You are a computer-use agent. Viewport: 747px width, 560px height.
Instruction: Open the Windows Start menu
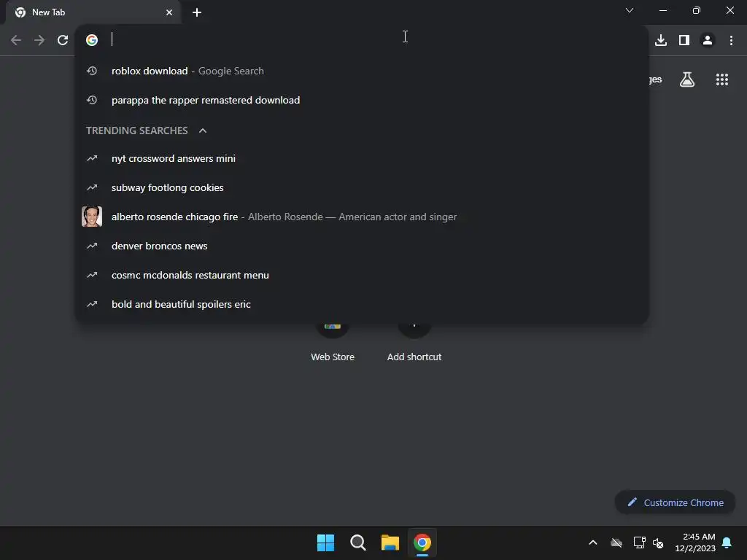click(x=326, y=542)
